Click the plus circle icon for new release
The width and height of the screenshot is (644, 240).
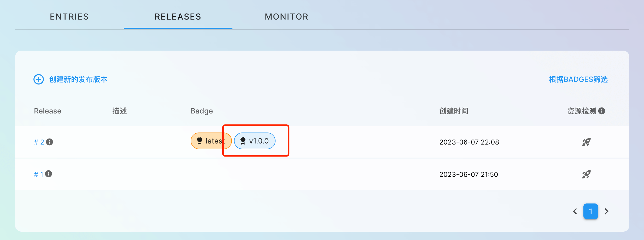(x=39, y=79)
